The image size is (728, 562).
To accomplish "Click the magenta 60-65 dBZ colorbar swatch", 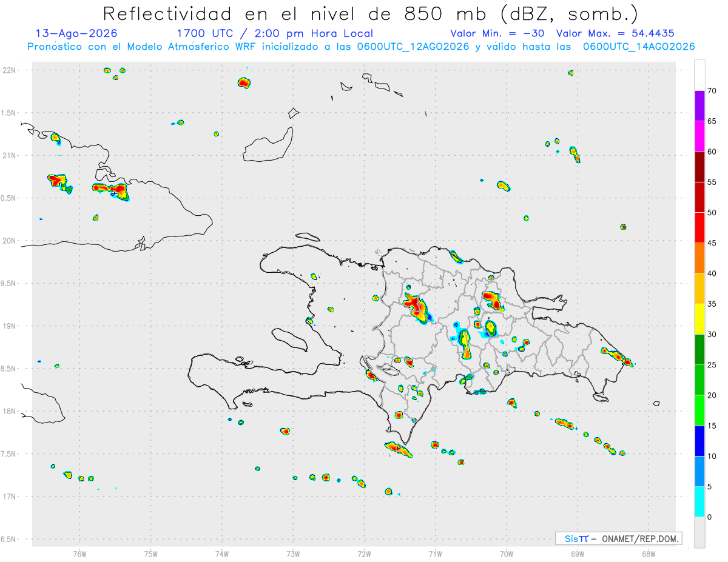I will click(699, 136).
